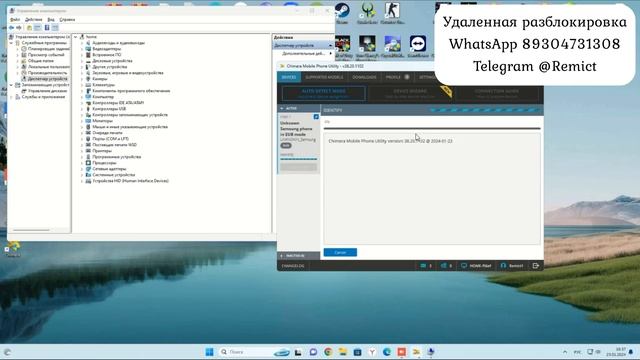Show hidden system tray icons
The image size is (640, 360).
[565, 352]
